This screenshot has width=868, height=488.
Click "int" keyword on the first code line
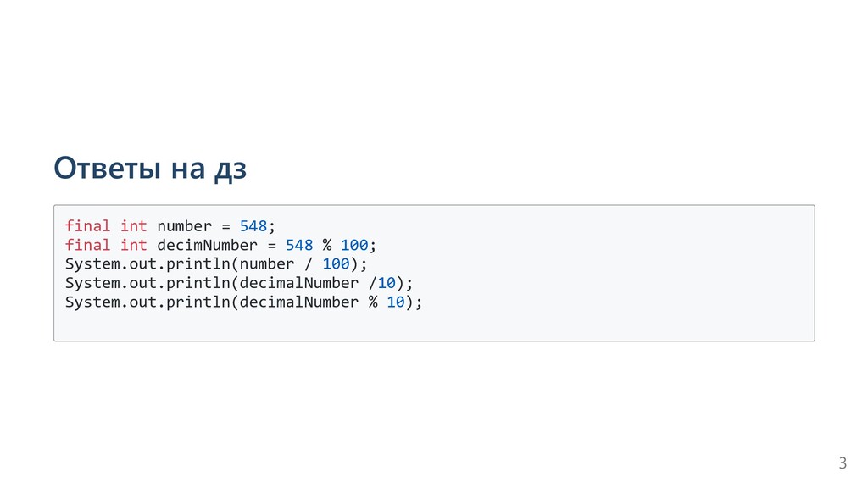[133, 226]
